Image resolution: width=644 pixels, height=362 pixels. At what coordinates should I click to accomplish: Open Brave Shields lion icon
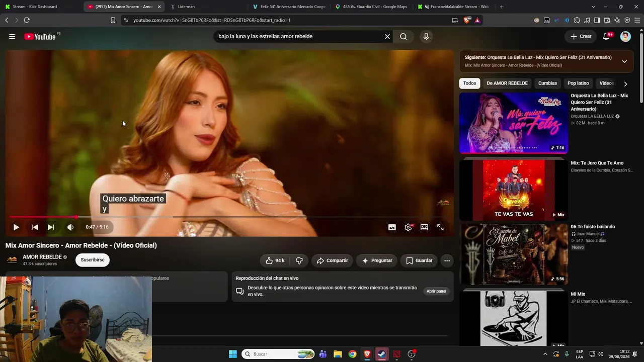coord(467,20)
